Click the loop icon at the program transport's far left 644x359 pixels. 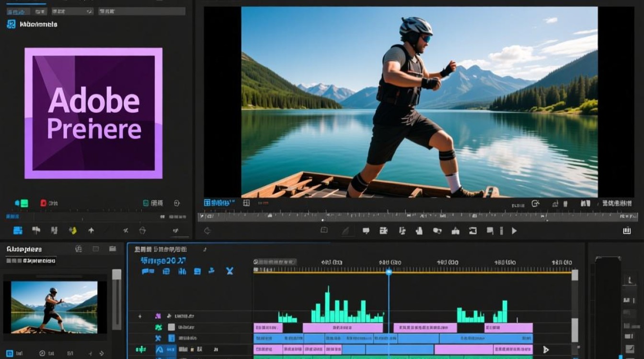(207, 231)
